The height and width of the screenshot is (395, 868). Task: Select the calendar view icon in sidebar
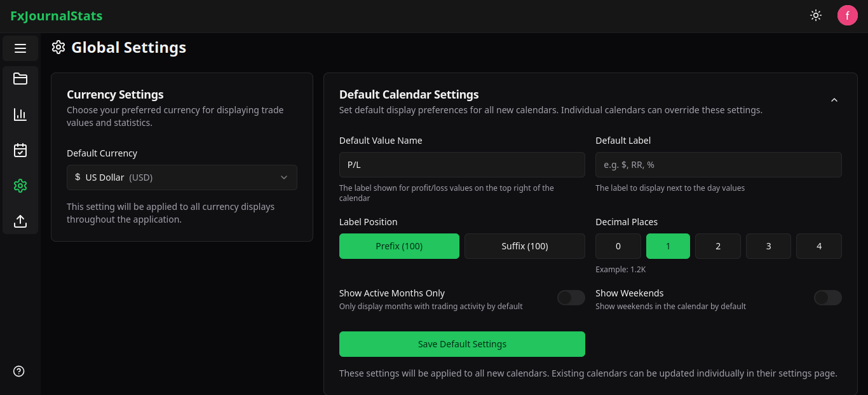(x=20, y=150)
